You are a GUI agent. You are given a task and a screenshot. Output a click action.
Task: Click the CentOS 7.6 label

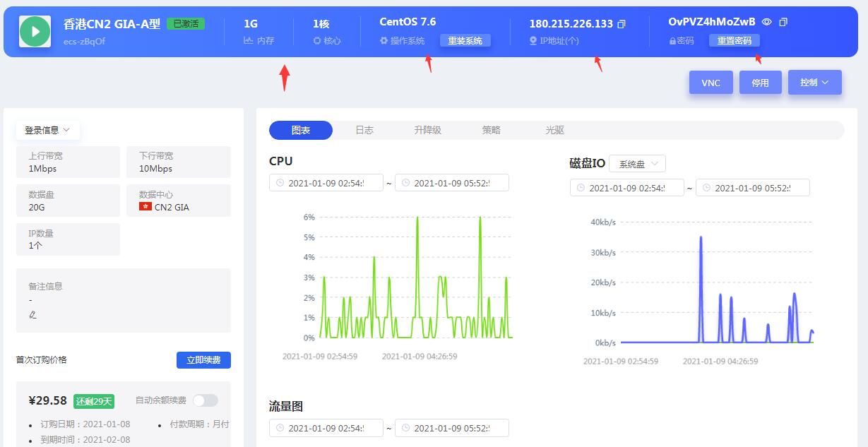(x=408, y=22)
